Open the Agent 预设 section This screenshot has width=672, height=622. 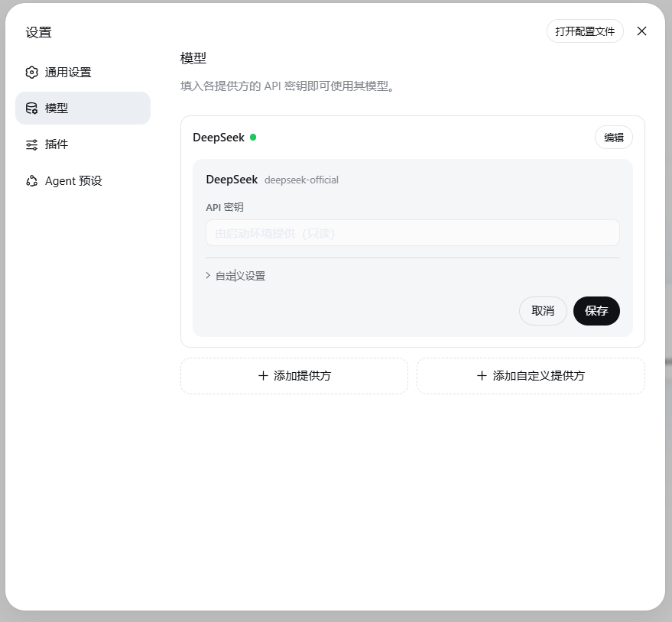pos(83,181)
